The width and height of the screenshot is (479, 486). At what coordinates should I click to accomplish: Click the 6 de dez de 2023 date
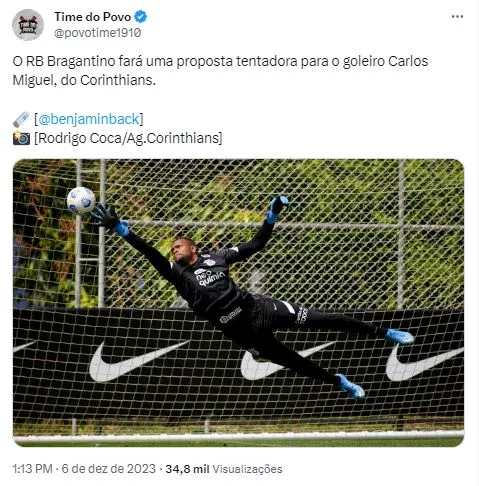click(x=109, y=469)
